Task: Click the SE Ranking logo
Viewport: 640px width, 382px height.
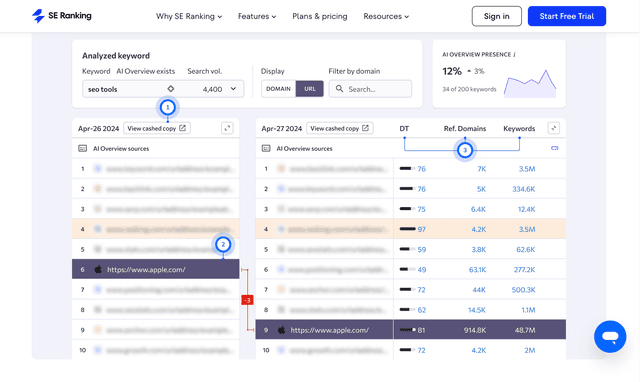Action: (62, 16)
